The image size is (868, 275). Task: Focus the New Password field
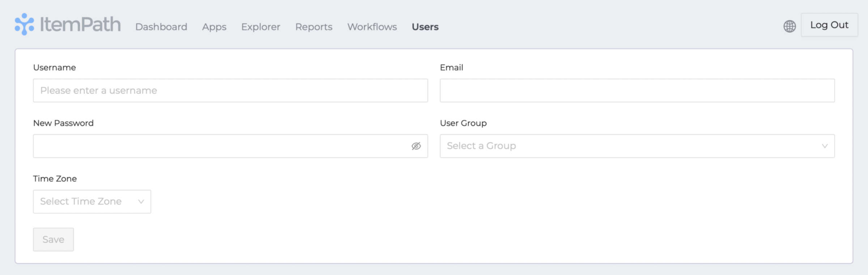[x=230, y=146]
